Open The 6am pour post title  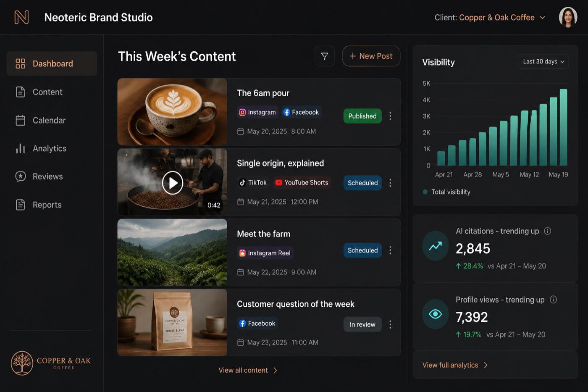tap(263, 93)
